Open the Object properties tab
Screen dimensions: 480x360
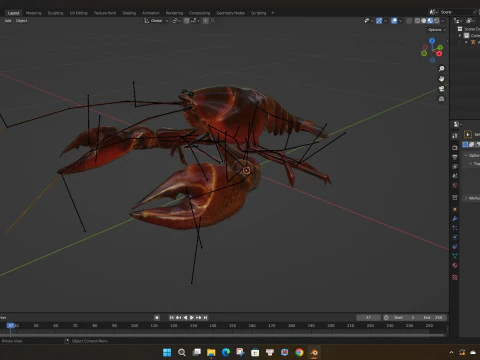(x=455, y=209)
